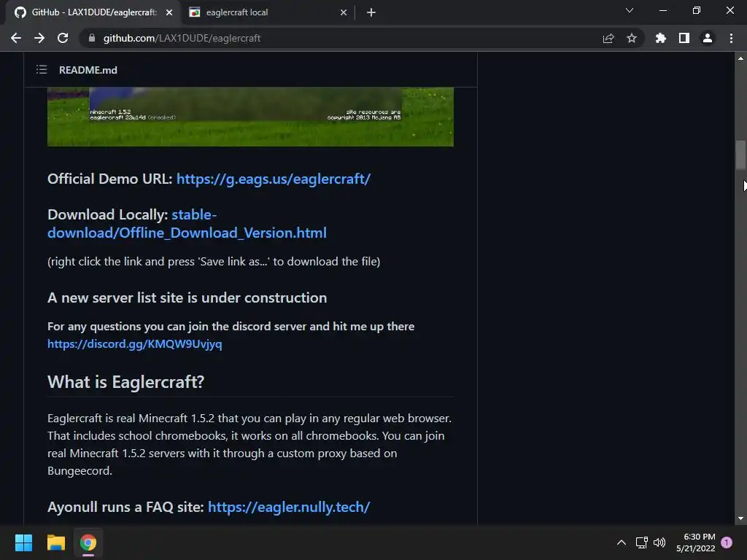Open the Chrome extensions puzzle menu
This screenshot has height=560, width=747.
(x=661, y=38)
